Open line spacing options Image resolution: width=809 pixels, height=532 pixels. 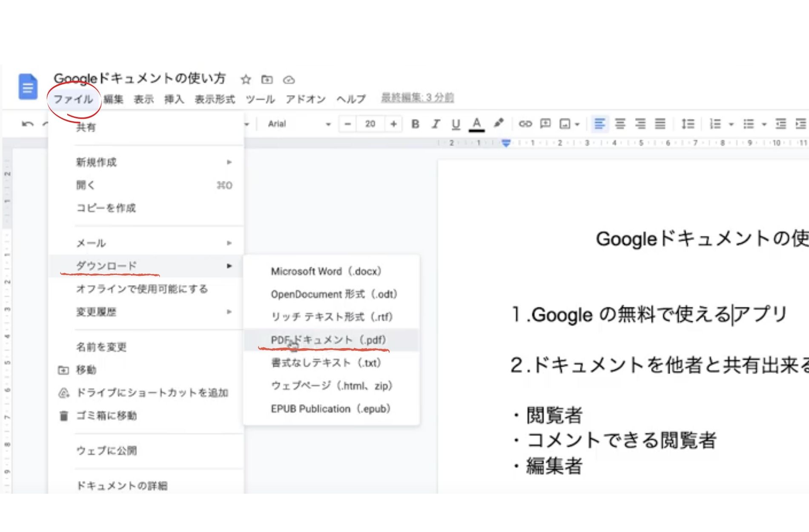tap(688, 124)
